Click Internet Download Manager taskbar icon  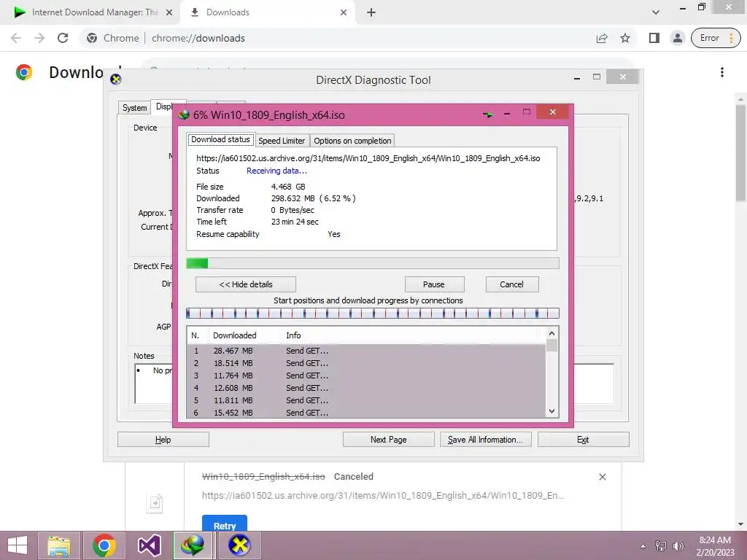(193, 545)
